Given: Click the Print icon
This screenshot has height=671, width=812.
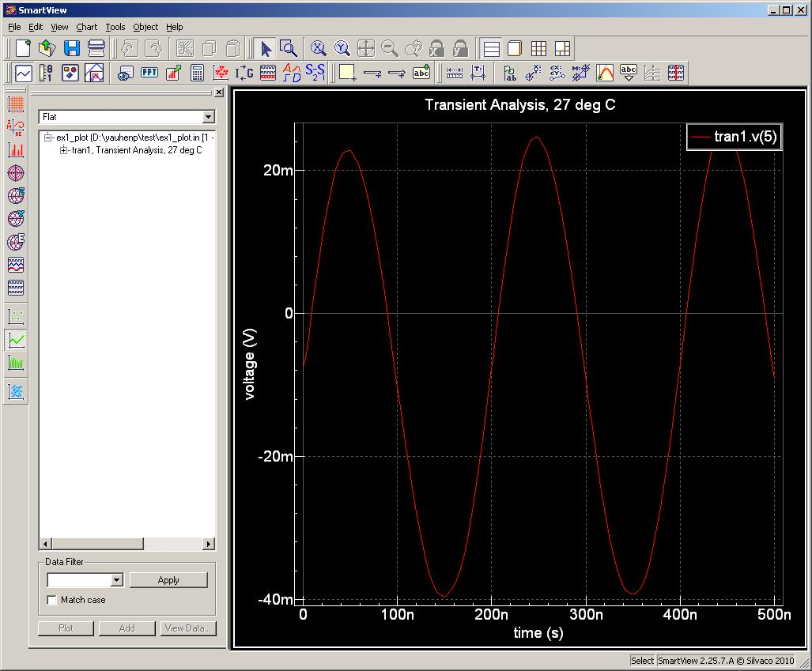Looking at the screenshot, I should tap(96, 49).
